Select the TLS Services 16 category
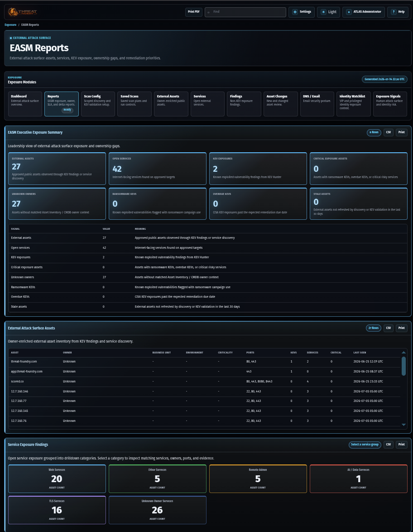The height and width of the screenshot is (532, 413). click(x=57, y=510)
